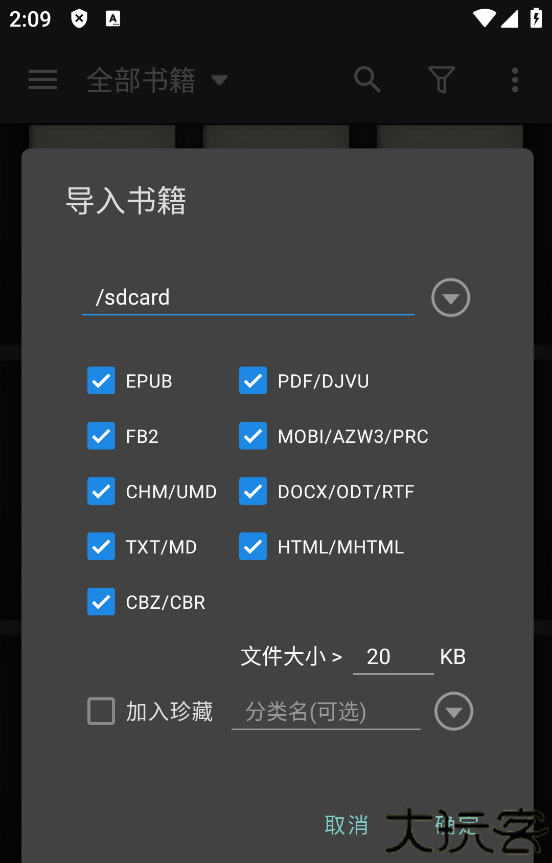552x863 pixels.
Task: Focus the /sdcard path input field
Action: pyautogui.click(x=248, y=298)
